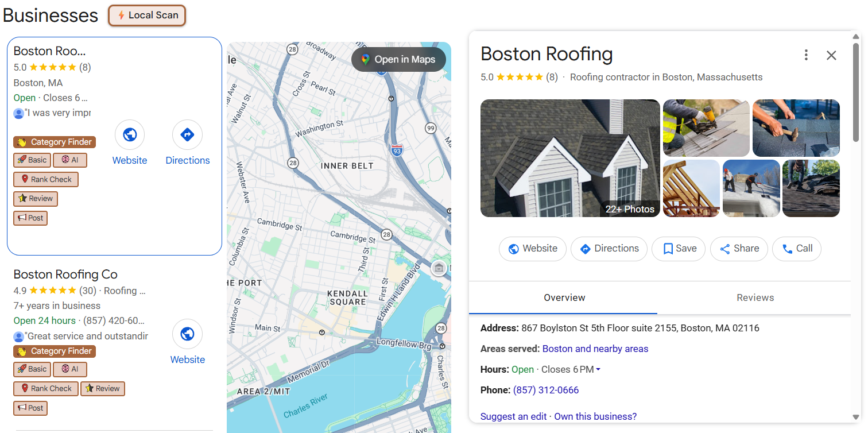Image resolution: width=868 pixels, height=433 pixels.
Task: Click Suggest an edit link
Action: point(514,416)
